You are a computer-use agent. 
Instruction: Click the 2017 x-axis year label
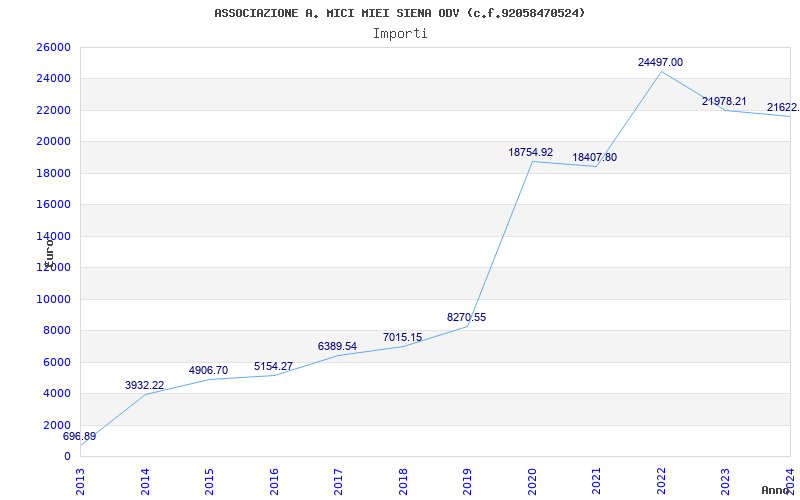[338, 482]
